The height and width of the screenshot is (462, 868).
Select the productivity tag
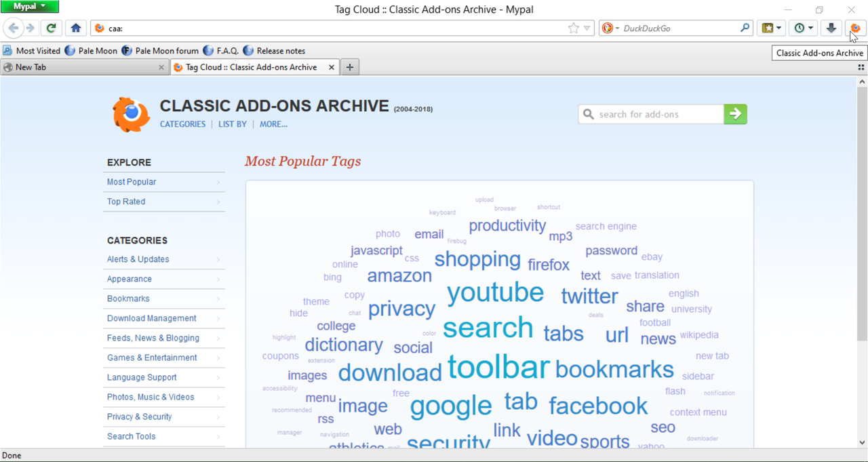click(x=507, y=226)
